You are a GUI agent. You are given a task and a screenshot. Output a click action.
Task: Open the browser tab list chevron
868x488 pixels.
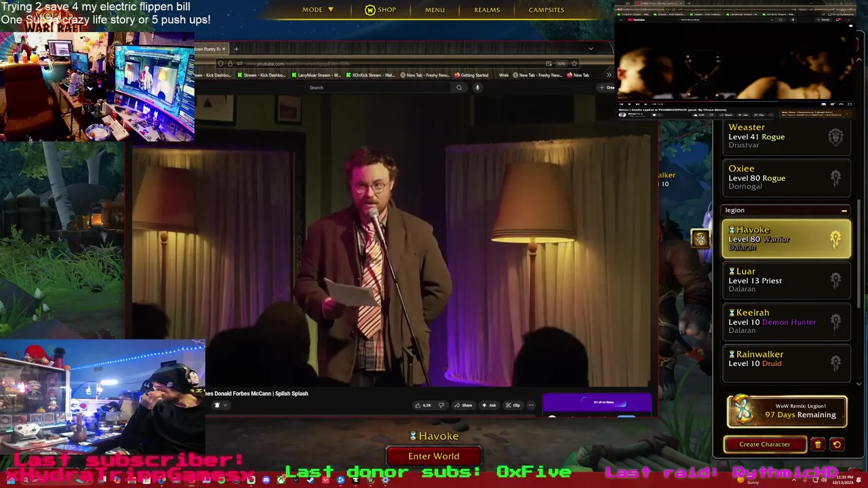coord(591,49)
